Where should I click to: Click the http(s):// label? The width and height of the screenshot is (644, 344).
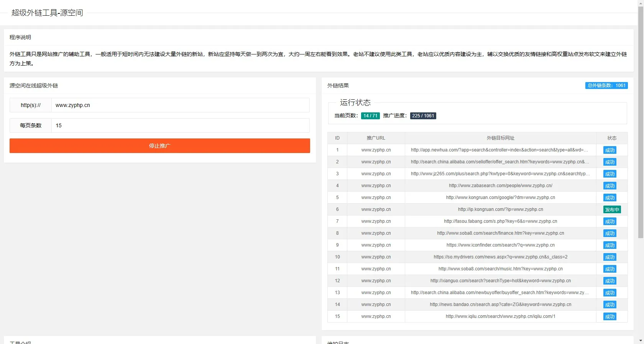(31, 105)
